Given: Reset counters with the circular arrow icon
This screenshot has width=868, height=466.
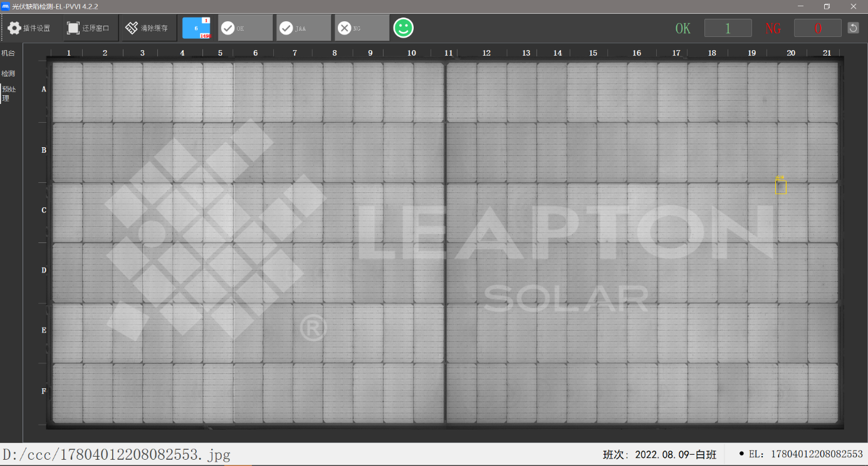Looking at the screenshot, I should [853, 28].
